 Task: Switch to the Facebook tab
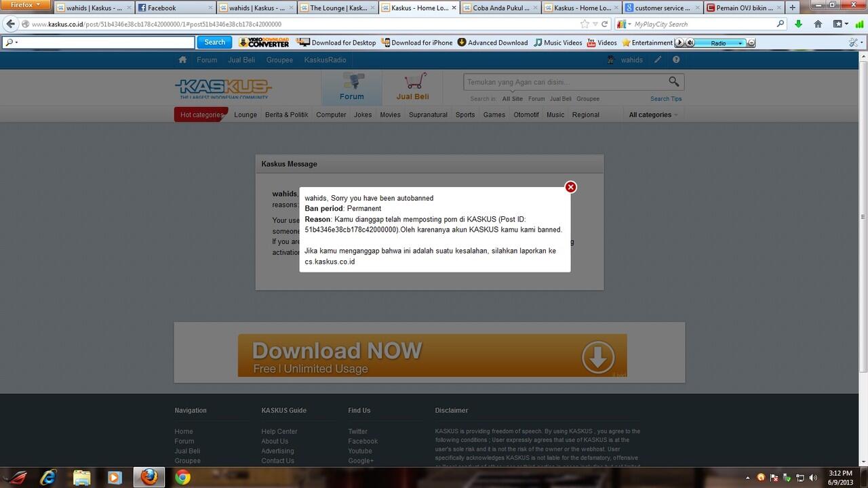tap(176, 8)
